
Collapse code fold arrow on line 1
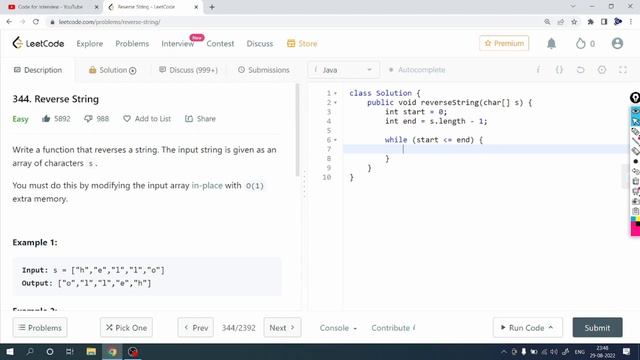point(336,93)
